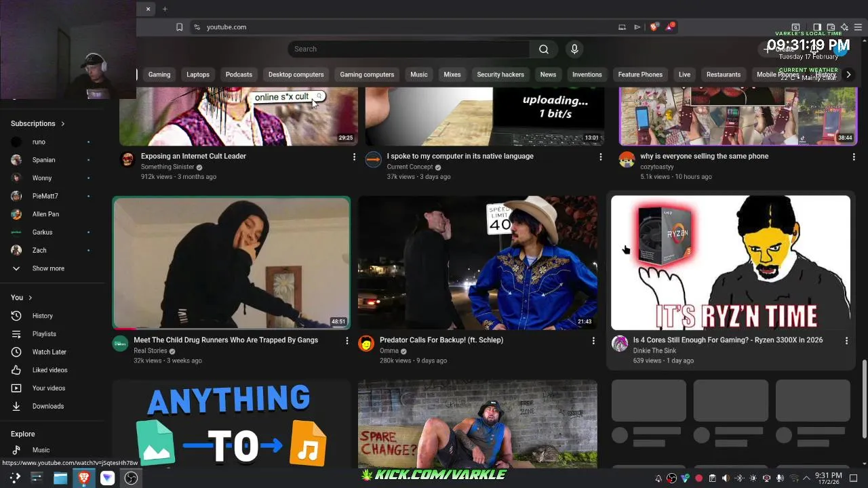This screenshot has width=868, height=488.
Task: Play Anything To converter thumbnail
Action: [x=231, y=424]
